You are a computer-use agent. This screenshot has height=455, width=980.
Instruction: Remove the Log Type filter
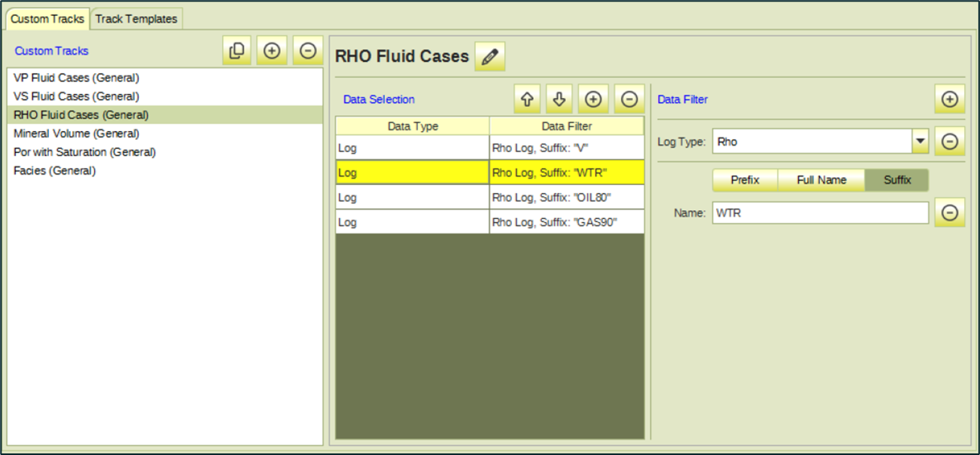click(x=949, y=142)
